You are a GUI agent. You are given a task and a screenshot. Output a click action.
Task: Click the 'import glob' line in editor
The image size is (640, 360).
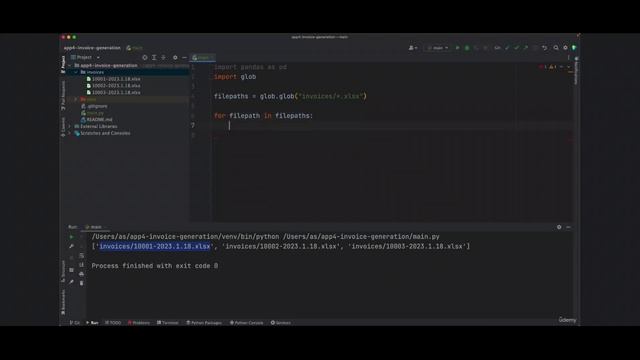click(235, 77)
